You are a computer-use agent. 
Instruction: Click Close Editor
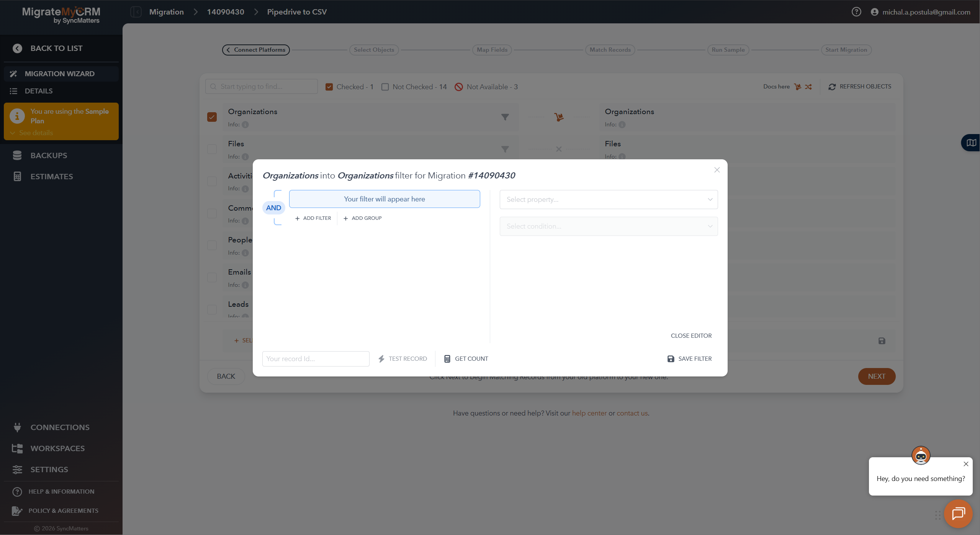point(691,335)
